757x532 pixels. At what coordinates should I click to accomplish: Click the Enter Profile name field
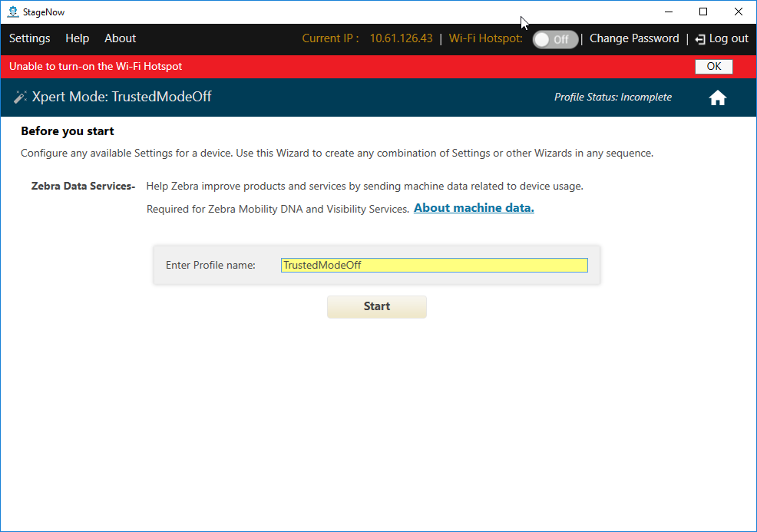[x=434, y=265]
